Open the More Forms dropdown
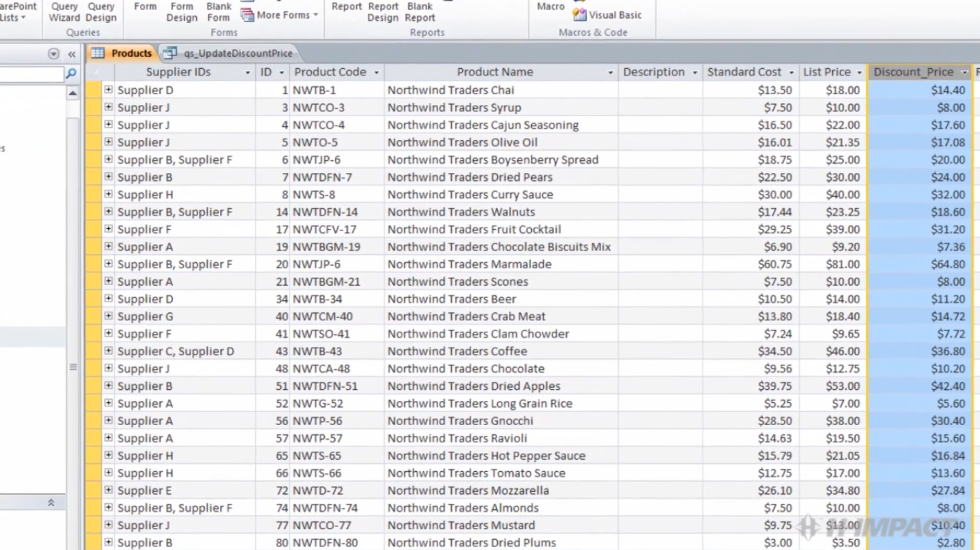The image size is (980, 550). pos(279,14)
